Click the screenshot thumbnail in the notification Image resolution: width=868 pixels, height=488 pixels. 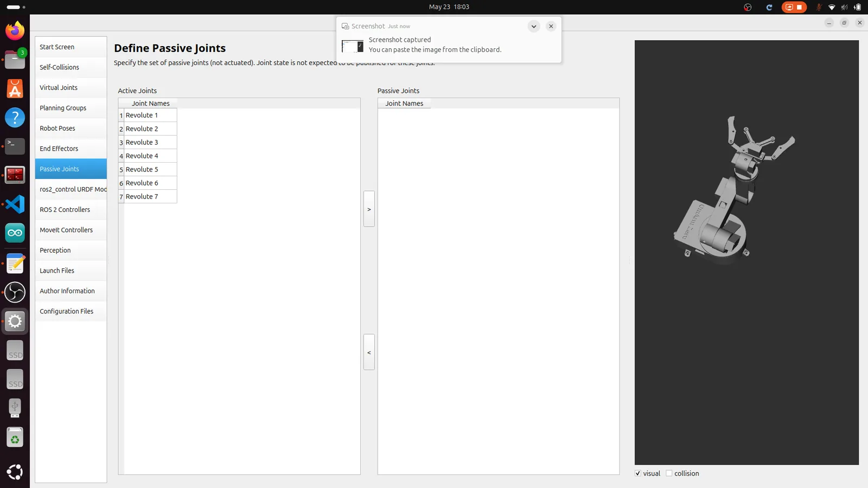pos(353,46)
